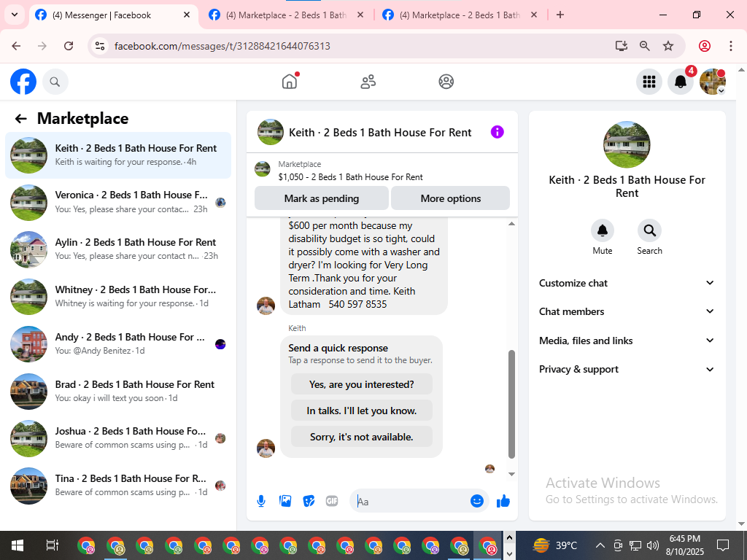View site information icon in address bar

click(100, 46)
